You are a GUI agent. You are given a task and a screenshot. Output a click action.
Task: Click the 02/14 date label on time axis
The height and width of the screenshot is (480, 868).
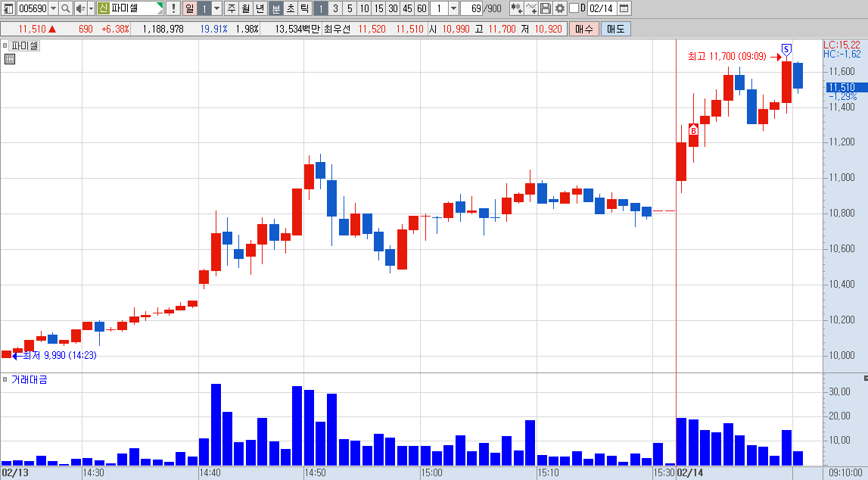(690, 472)
